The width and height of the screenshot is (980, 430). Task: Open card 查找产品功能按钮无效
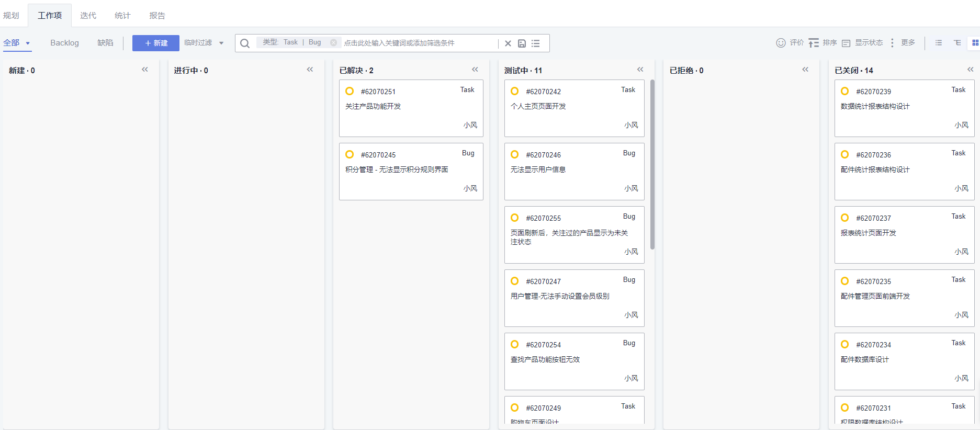coord(575,361)
